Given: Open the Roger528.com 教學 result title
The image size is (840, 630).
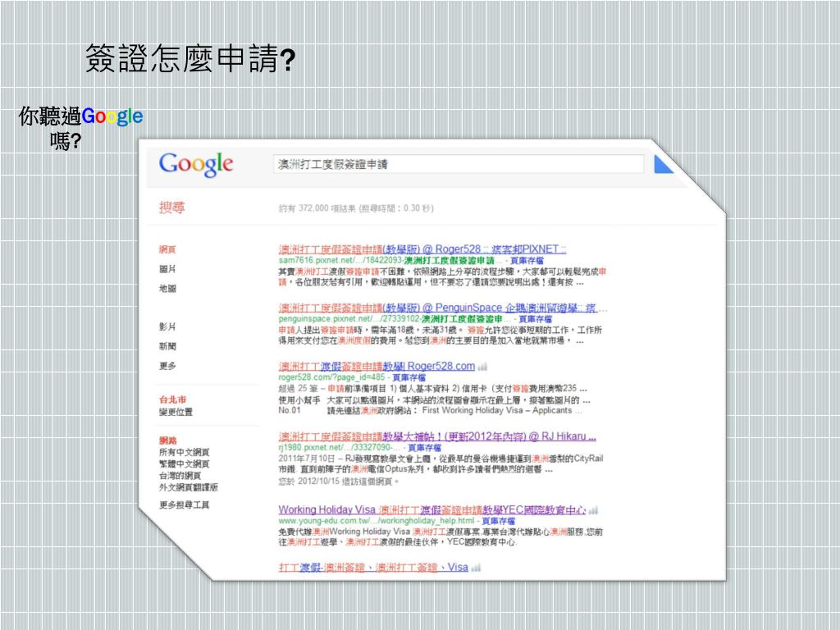Looking at the screenshot, I should coord(377,366).
